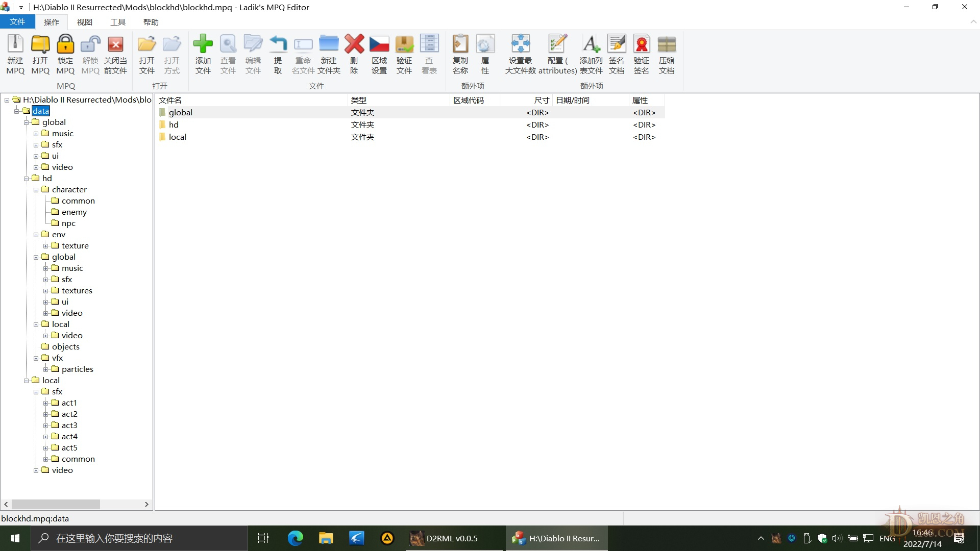
Task: Click the 添加列表文件 (Add listfile) icon
Action: click(591, 44)
